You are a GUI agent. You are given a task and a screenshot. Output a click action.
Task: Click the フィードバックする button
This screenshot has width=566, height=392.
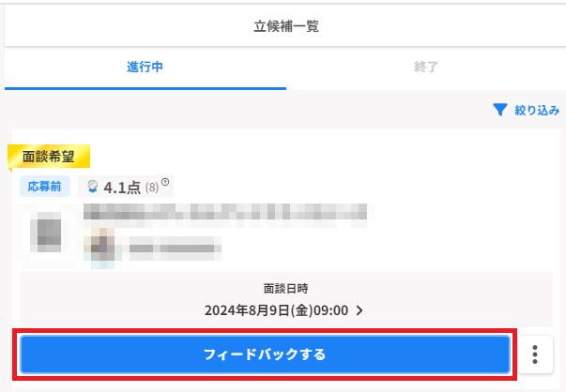click(265, 354)
